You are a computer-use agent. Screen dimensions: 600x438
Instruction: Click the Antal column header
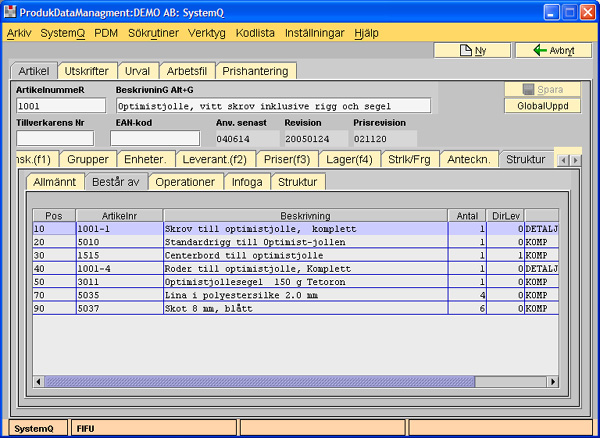pos(467,216)
